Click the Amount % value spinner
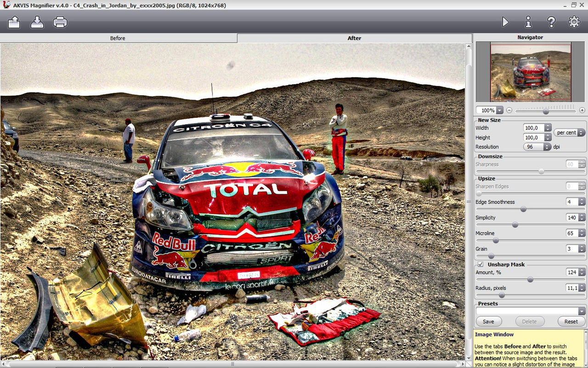 582,272
